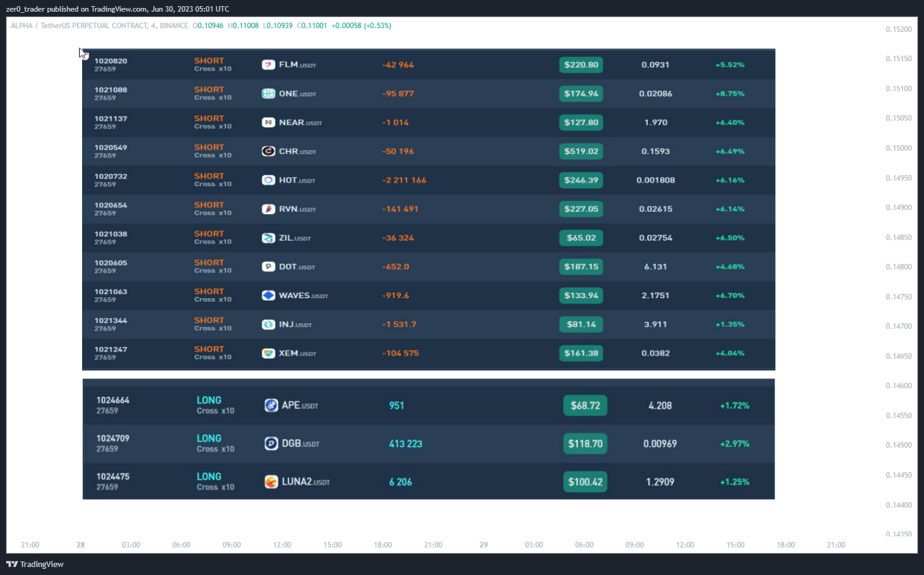The image size is (924, 575).
Task: Click the C0.11001 close value
Action: pyautogui.click(x=312, y=26)
